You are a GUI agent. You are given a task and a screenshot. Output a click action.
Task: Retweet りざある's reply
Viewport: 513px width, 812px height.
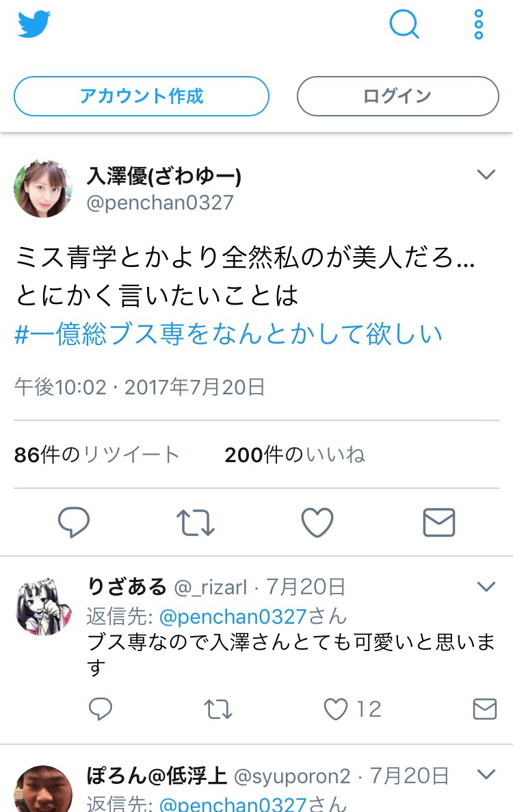coord(218,709)
